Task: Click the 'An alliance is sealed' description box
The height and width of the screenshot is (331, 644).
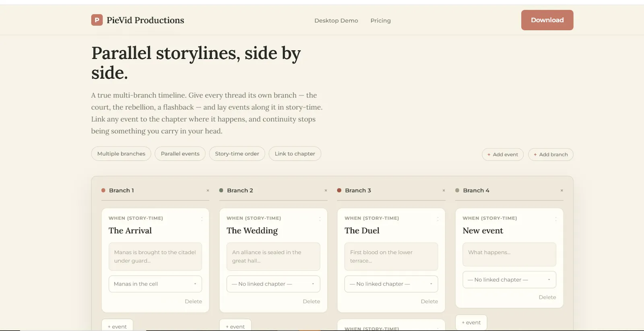Action: (273, 257)
